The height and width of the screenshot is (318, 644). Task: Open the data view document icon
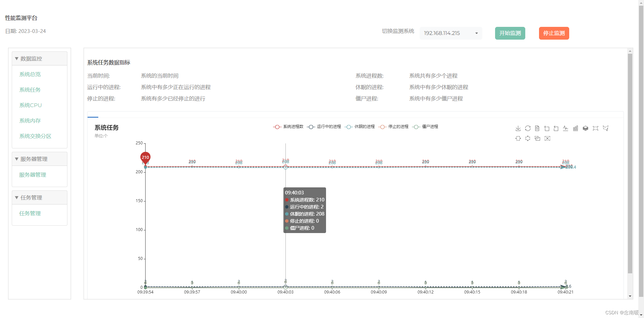coord(537,128)
